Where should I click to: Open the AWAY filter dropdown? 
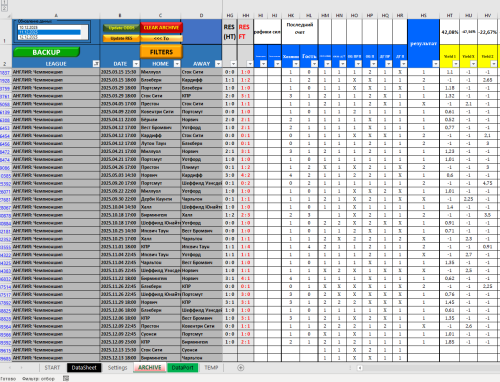[x=218, y=64]
